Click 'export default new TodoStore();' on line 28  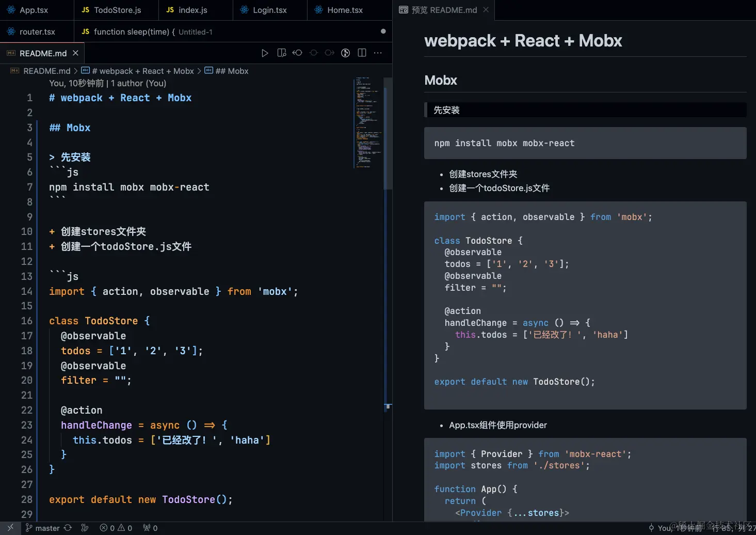tap(141, 499)
